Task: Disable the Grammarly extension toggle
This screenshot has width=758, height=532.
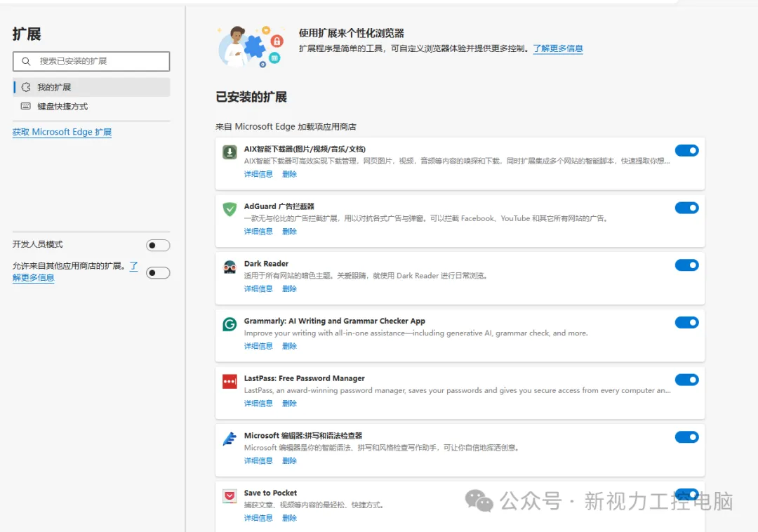Action: coord(687,322)
